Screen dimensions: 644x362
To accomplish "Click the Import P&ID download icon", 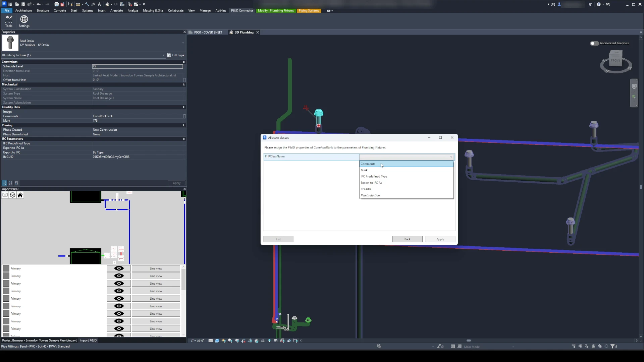I will pos(5,195).
